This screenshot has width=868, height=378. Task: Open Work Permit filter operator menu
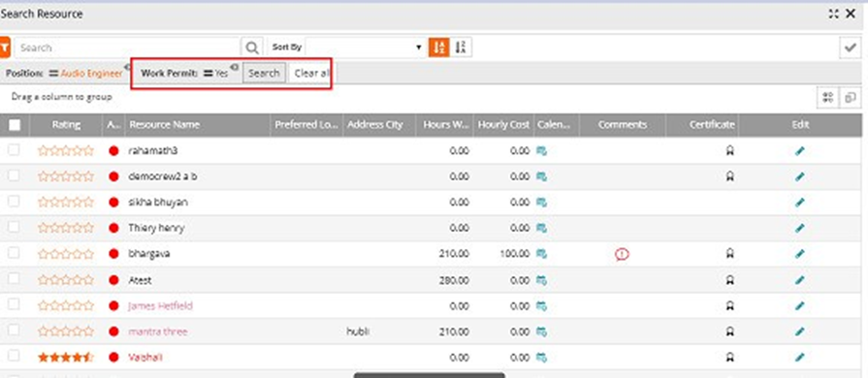coord(209,73)
